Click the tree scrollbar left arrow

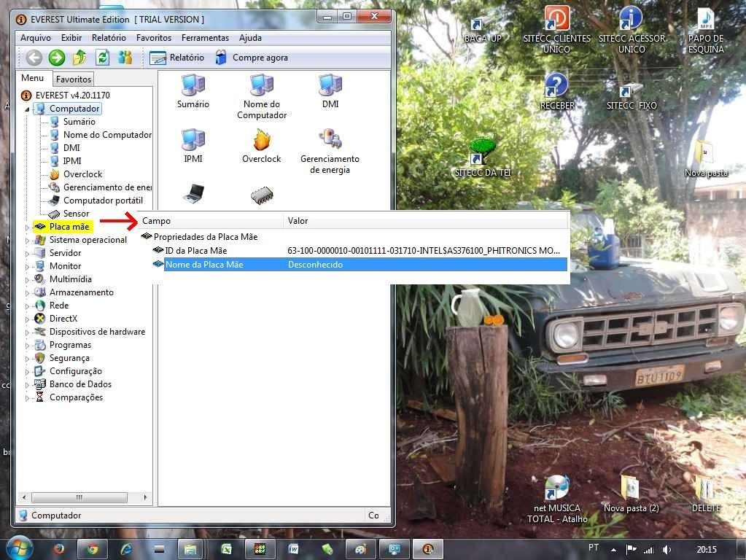pos(24,497)
